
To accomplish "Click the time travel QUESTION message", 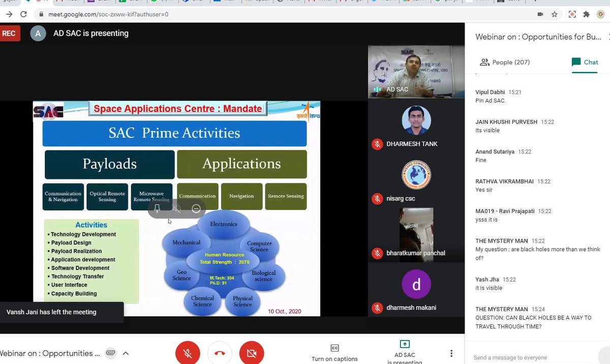I will [x=533, y=322].
